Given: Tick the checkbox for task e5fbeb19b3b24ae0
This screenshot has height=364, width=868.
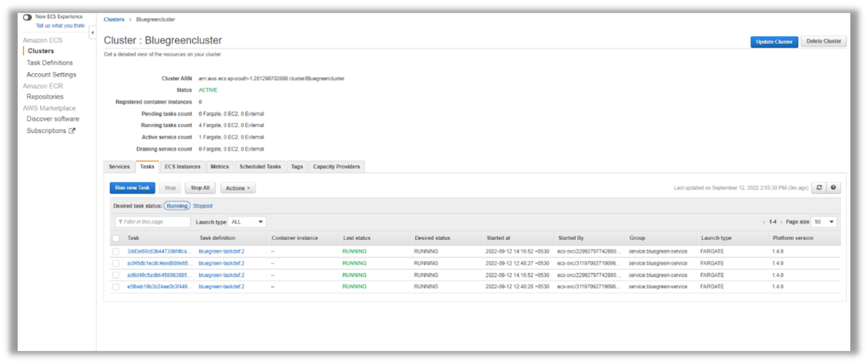Looking at the screenshot, I should coord(116,287).
